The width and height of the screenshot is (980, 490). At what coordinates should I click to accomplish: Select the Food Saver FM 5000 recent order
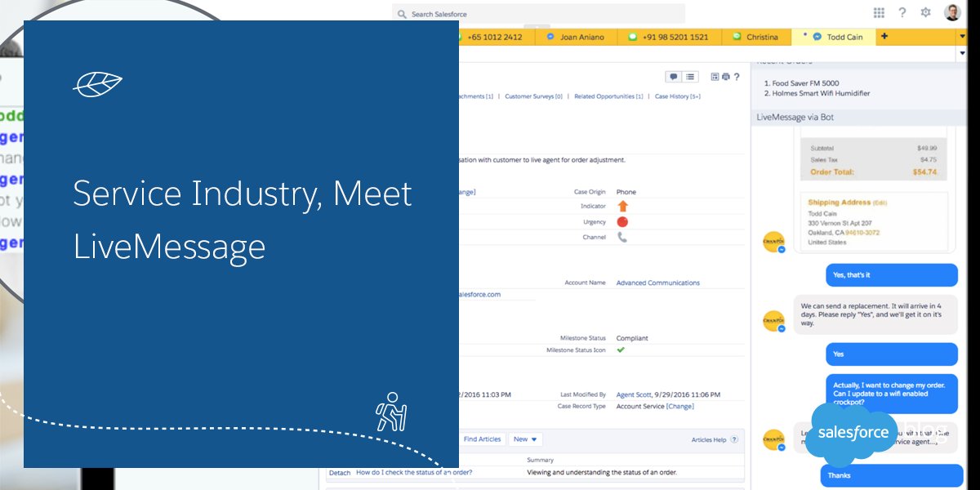[805, 83]
